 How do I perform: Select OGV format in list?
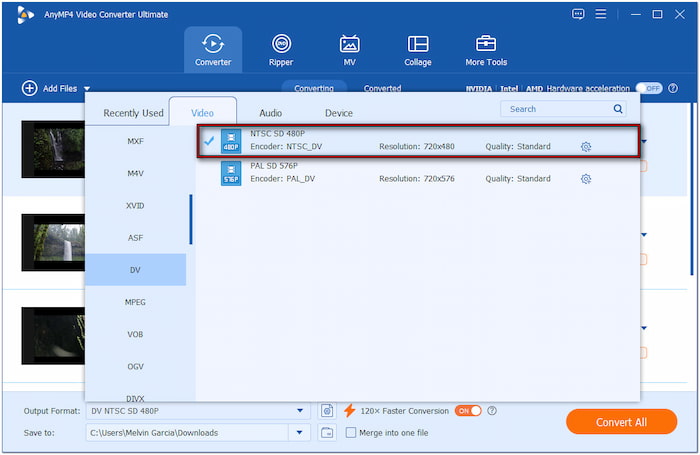point(135,367)
